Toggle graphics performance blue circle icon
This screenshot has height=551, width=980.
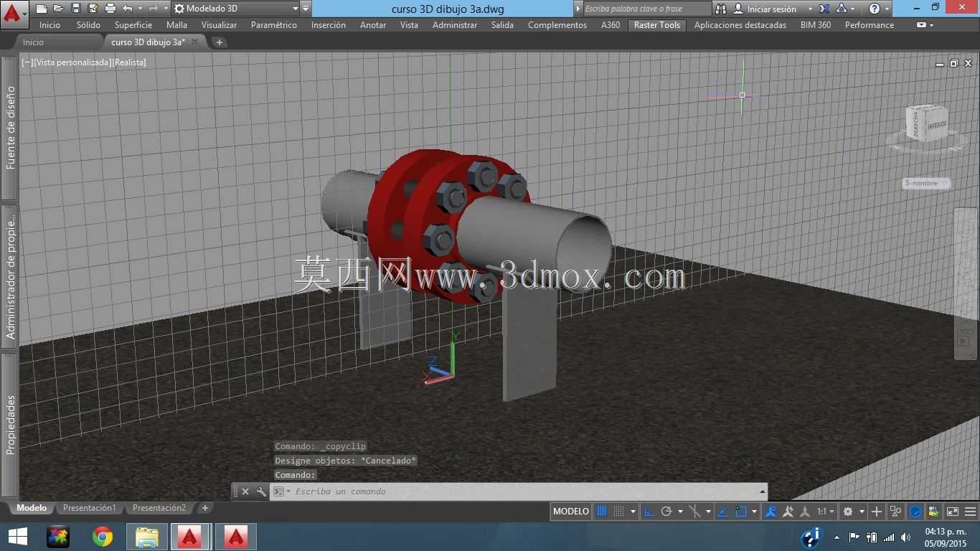915,512
